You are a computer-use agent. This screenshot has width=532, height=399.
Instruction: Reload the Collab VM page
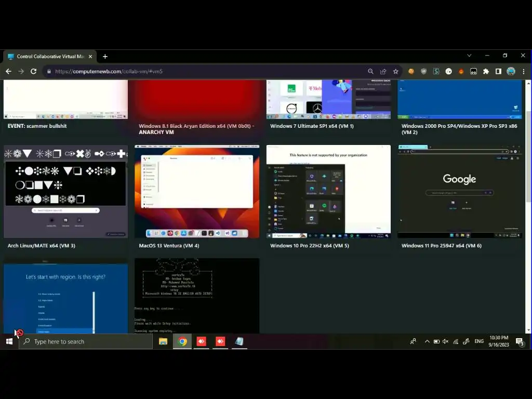33,71
